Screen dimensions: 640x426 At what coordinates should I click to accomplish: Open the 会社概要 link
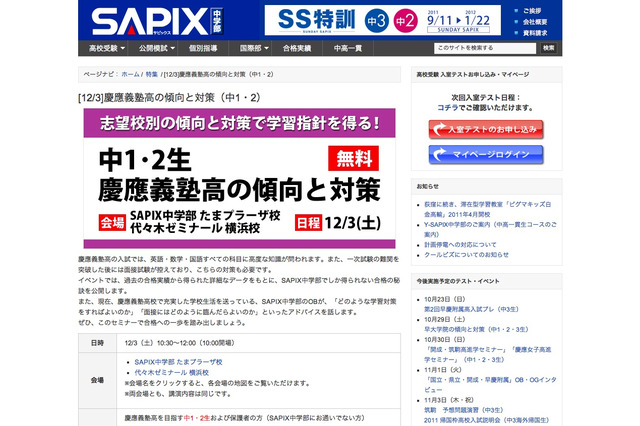(535, 22)
